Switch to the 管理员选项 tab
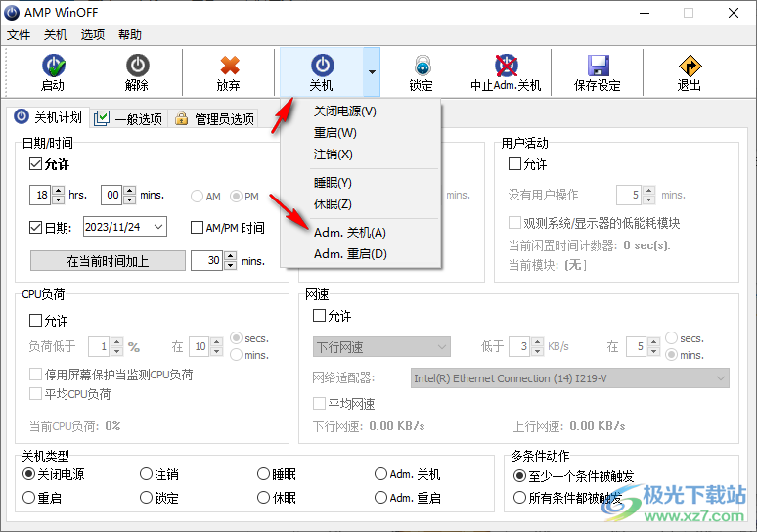Image resolution: width=757 pixels, height=532 pixels. (x=214, y=118)
